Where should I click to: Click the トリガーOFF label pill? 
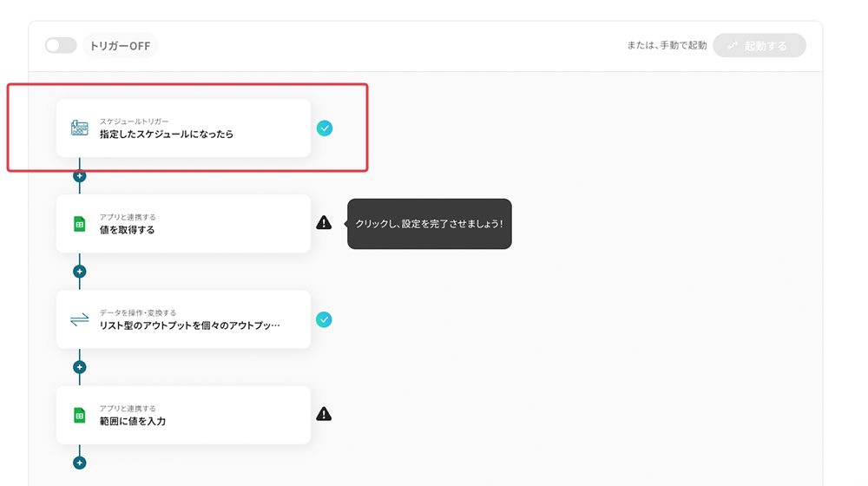(x=120, y=45)
